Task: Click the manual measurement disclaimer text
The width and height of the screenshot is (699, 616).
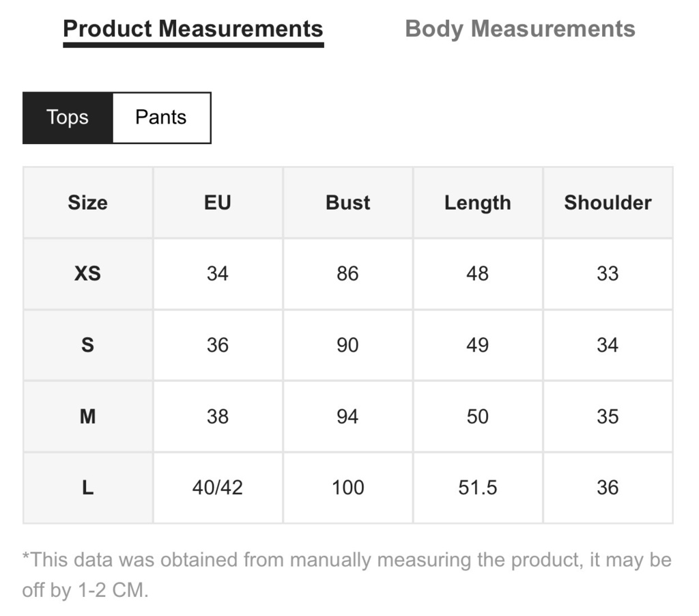Action: click(x=347, y=575)
